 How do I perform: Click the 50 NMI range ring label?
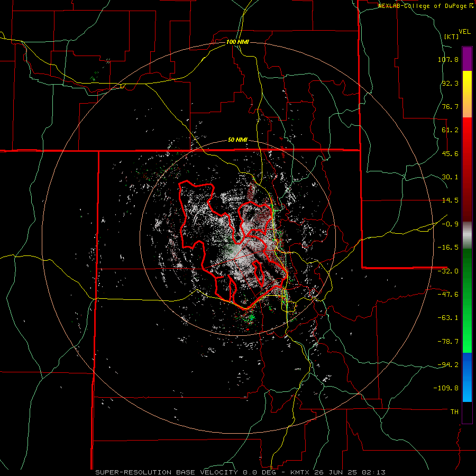(237, 140)
